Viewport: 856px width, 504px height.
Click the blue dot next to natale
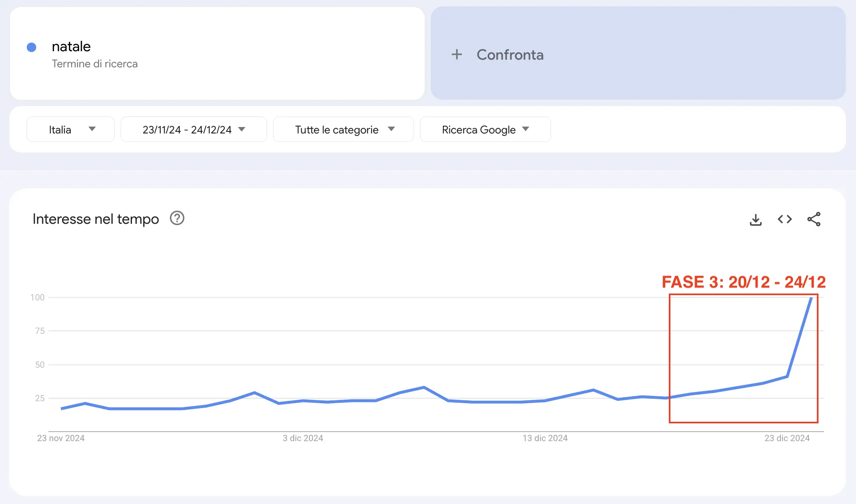31,48
